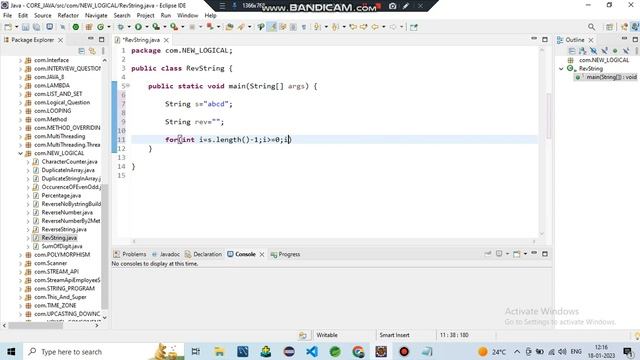This screenshot has width=640, height=360.
Task: Collapse All in Package Explorer
Action: coord(82,51)
